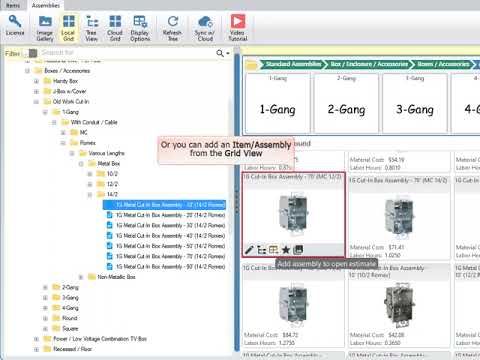Expand Power / Low Voltage Combination TV Box
This screenshot has height=360, width=480.
click(x=36, y=339)
